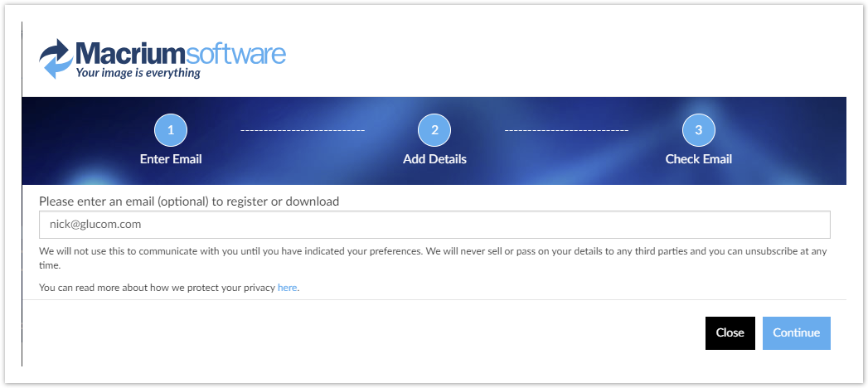
Task: Click the 'Add Details' step label
Action: (434, 159)
